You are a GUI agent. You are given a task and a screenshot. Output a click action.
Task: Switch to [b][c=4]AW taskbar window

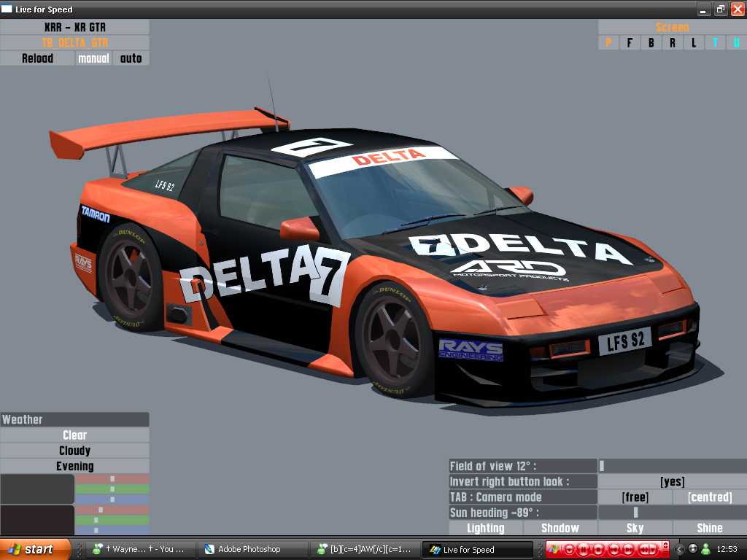[x=365, y=549]
